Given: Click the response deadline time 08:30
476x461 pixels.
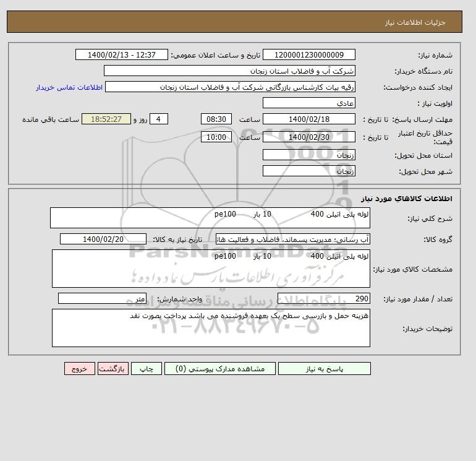Looking at the screenshot, I should point(216,119).
